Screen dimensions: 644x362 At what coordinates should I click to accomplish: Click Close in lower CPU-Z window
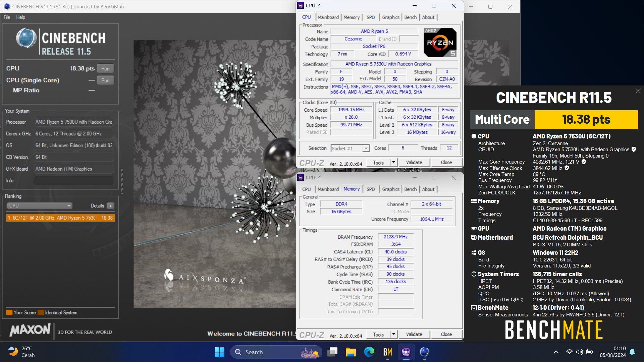(x=446, y=335)
